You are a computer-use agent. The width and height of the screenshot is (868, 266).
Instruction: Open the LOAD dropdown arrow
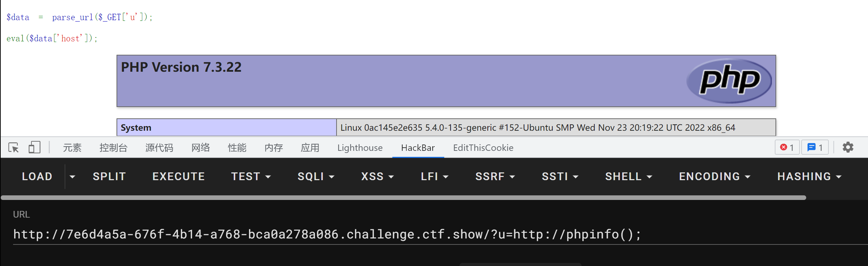click(x=72, y=177)
